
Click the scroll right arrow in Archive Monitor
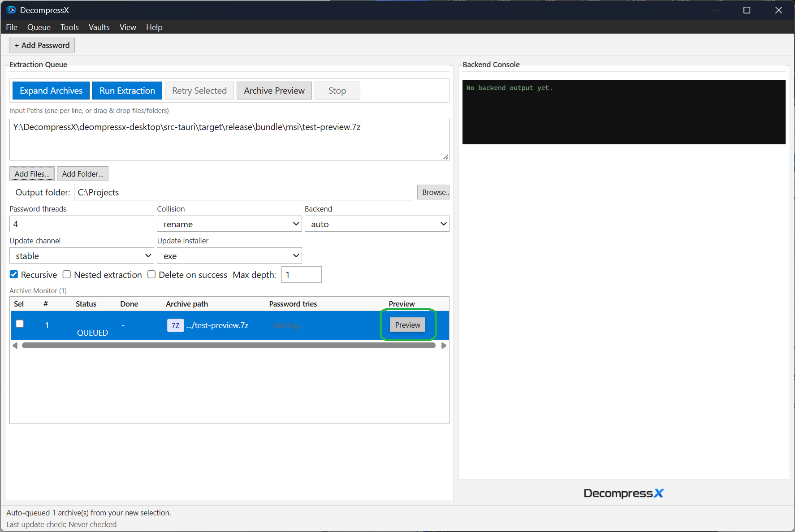(444, 346)
